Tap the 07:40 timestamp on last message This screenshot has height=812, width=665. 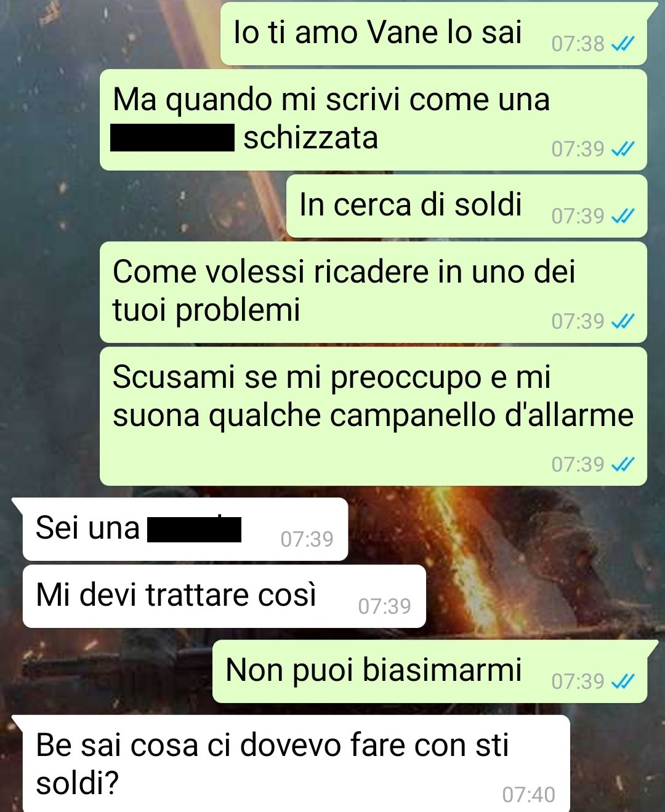pyautogui.click(x=528, y=795)
